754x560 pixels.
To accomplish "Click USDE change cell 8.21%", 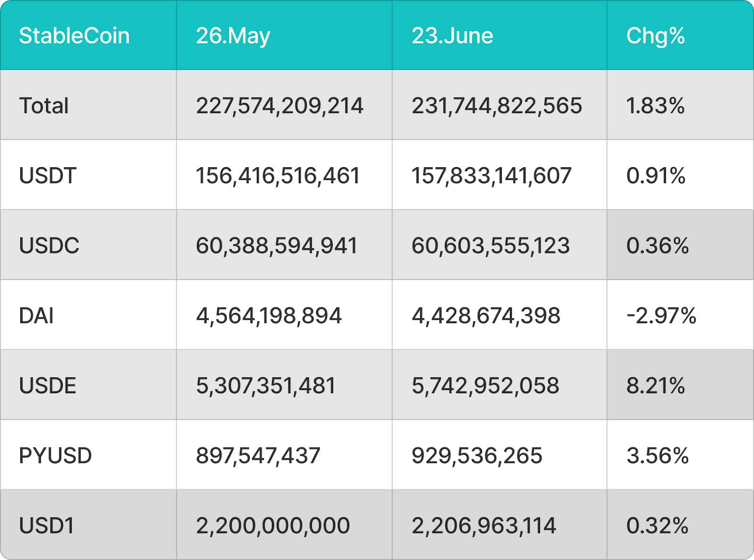I will pyautogui.click(x=680, y=385).
